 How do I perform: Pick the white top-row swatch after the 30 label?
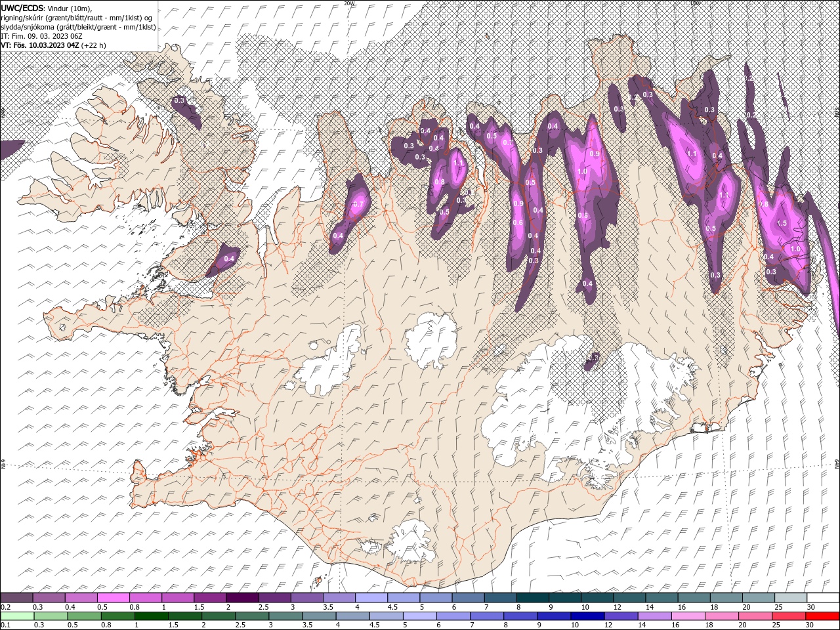click(823, 598)
